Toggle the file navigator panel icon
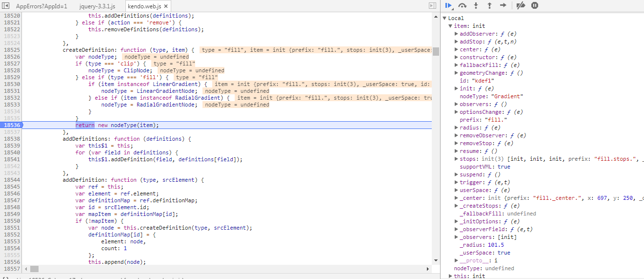Viewport: 644px width, 279px height. (x=6, y=6)
